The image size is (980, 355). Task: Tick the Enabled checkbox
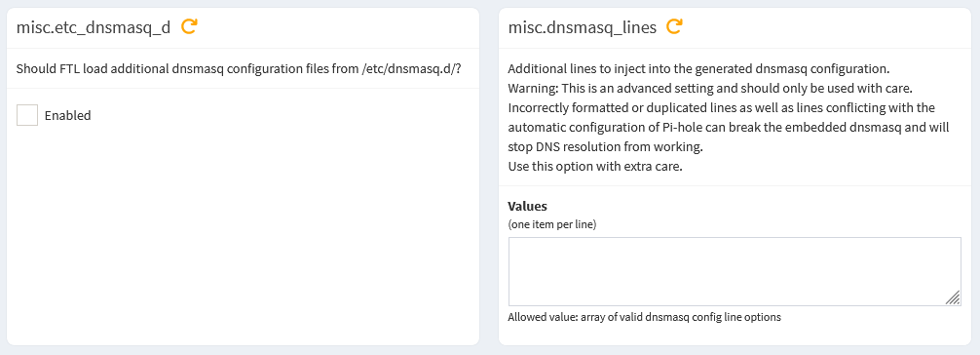coord(27,115)
